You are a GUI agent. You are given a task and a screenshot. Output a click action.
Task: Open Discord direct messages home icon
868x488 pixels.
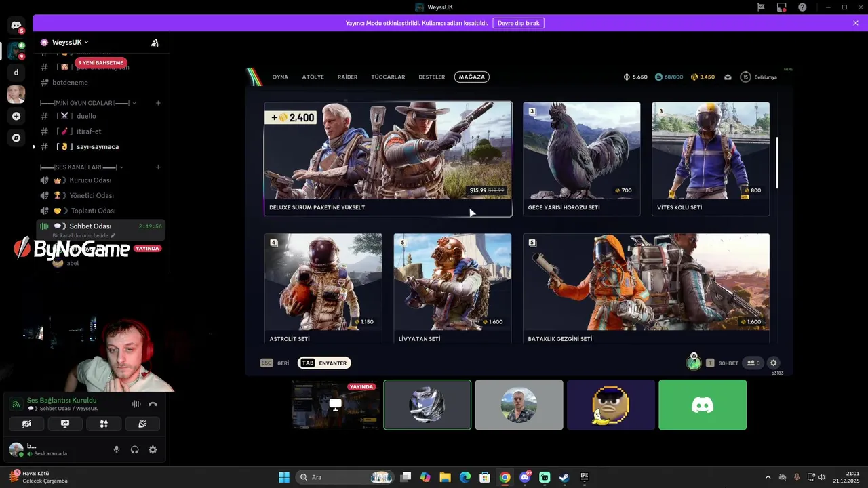click(16, 25)
